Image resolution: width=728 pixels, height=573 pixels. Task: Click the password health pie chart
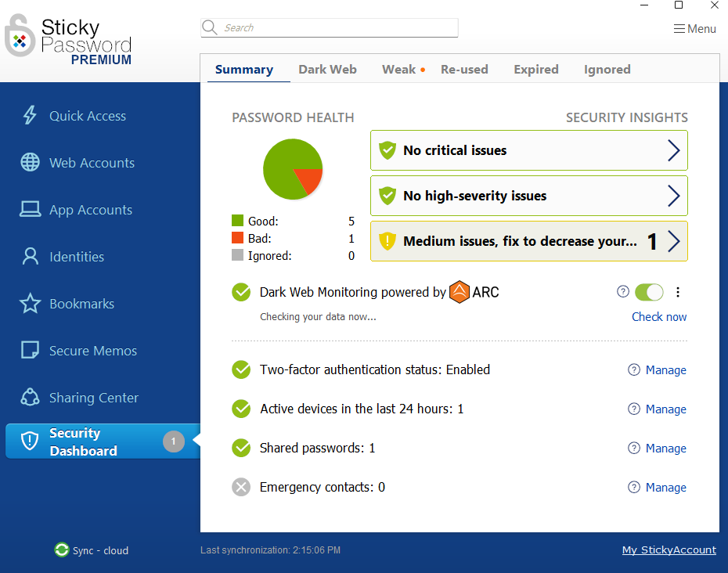pos(293,169)
